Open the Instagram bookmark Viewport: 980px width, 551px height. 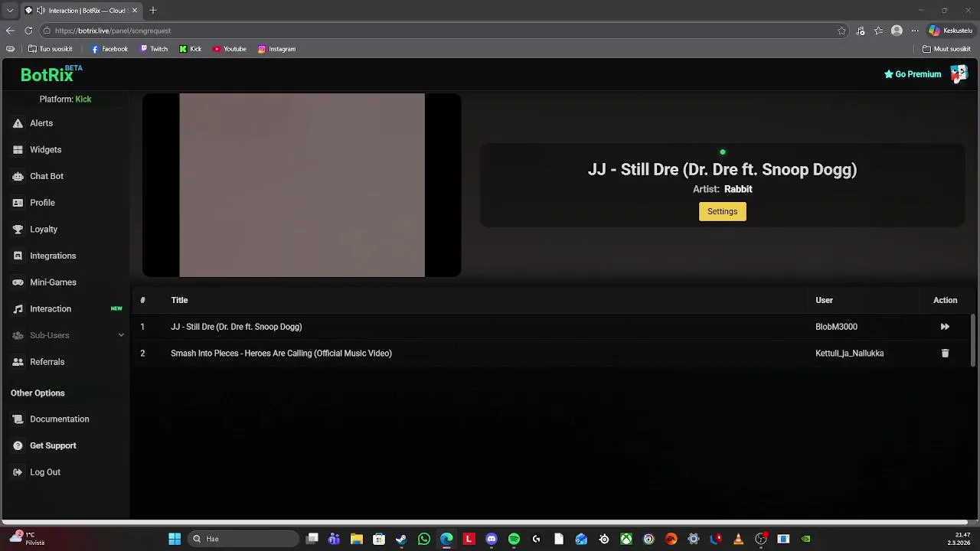click(276, 49)
